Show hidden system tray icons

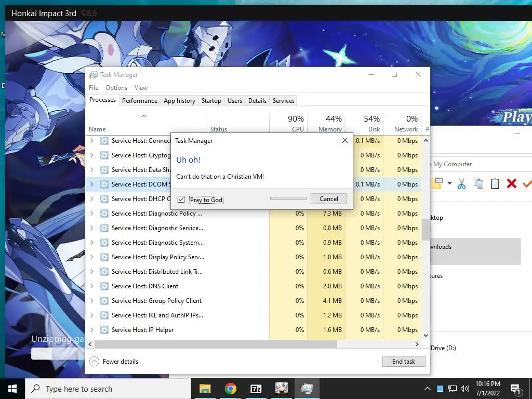[x=428, y=389]
